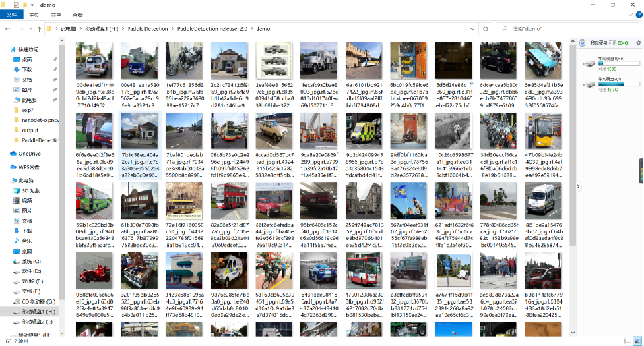
Task: Expand the breadcrumb chevron after 移动硬盘1 (H:)
Action: click(x=123, y=29)
